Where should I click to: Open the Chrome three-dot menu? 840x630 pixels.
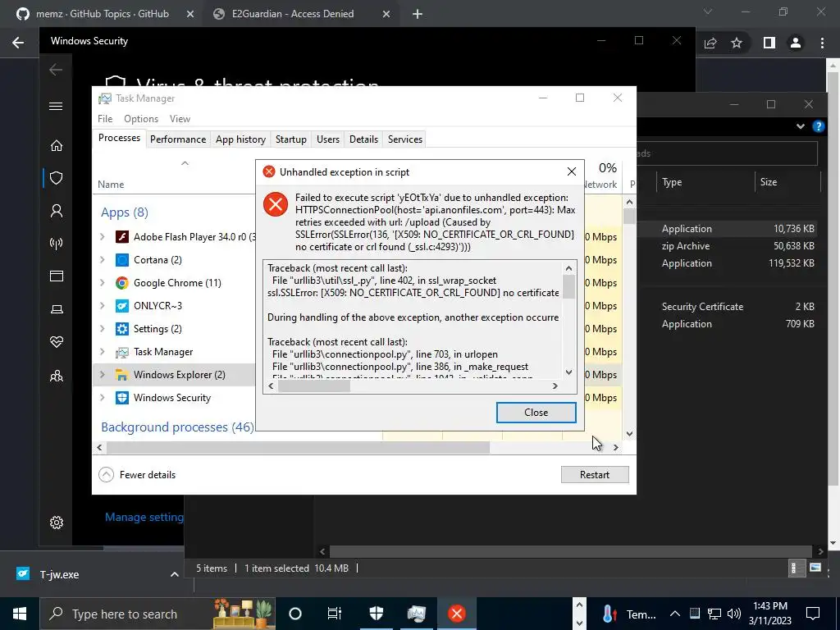(822, 43)
